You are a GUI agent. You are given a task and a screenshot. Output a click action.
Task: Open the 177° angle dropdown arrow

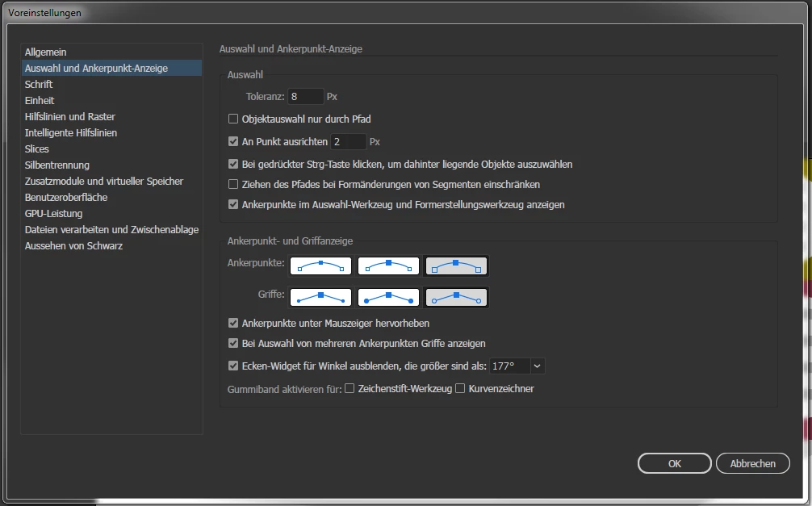click(x=537, y=366)
